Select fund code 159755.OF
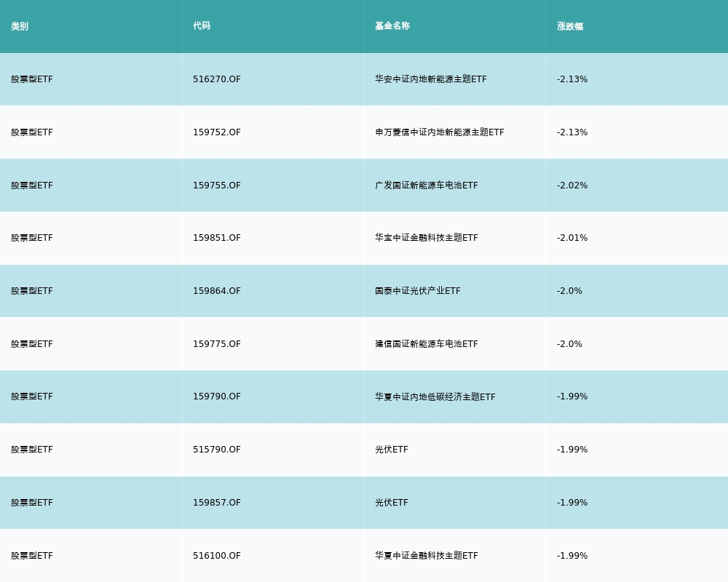Image resolution: width=728 pixels, height=582 pixels. tap(217, 186)
